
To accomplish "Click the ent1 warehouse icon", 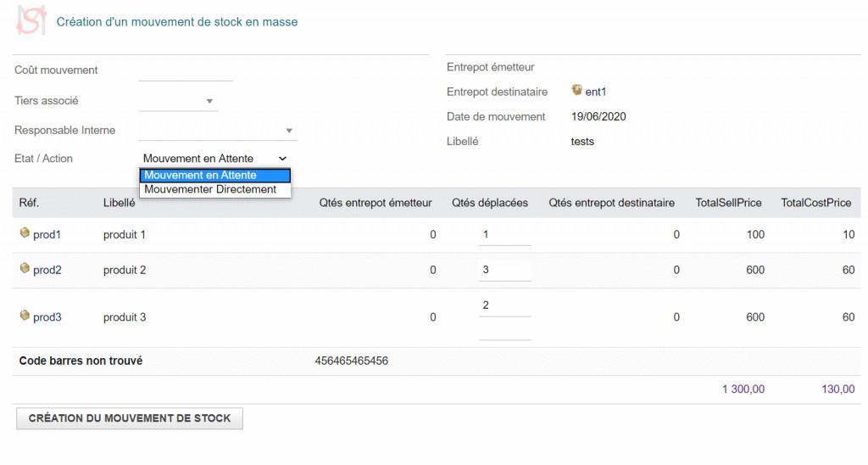I will coord(577,90).
